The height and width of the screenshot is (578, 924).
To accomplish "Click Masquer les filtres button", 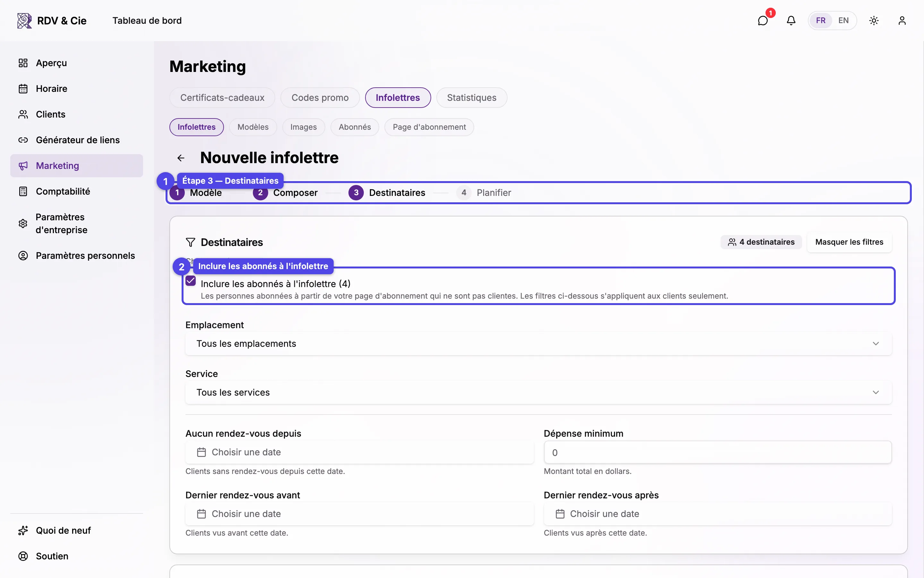I will [x=849, y=242].
